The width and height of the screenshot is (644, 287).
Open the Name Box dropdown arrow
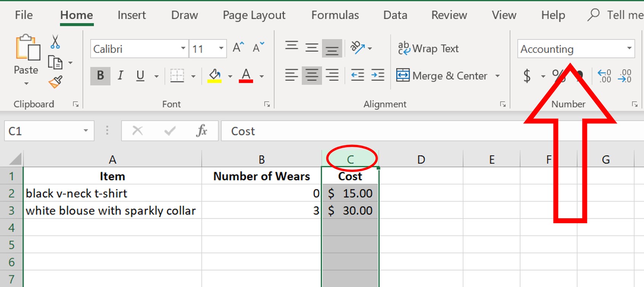(86, 131)
